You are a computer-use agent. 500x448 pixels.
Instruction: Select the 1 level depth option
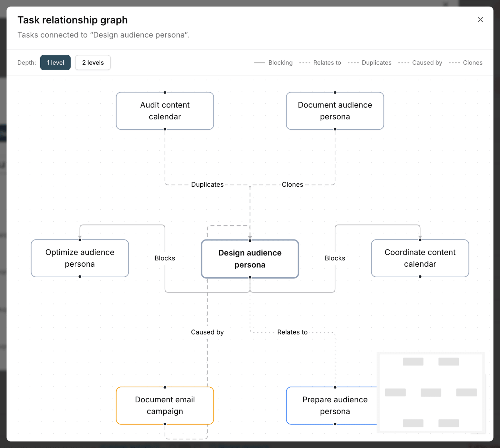55,63
